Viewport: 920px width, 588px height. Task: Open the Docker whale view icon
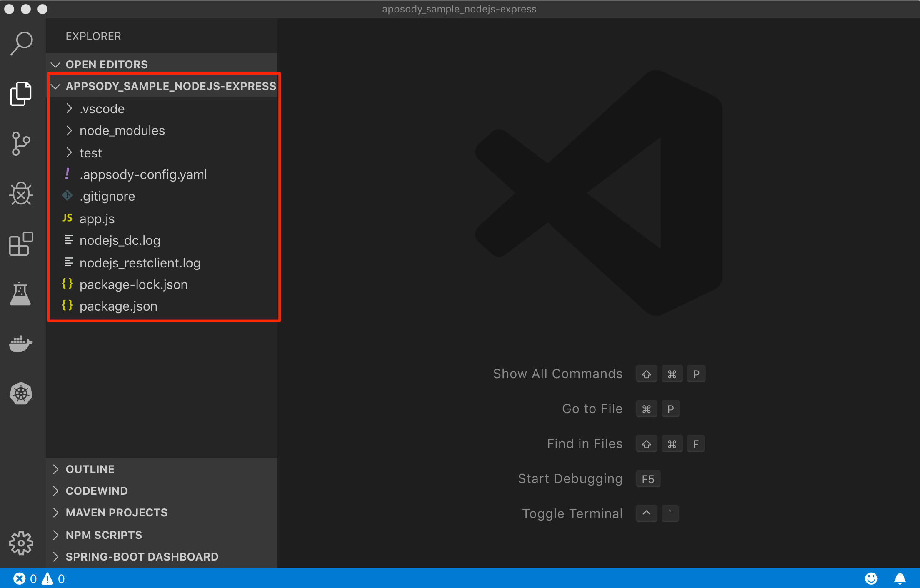pos(21,344)
